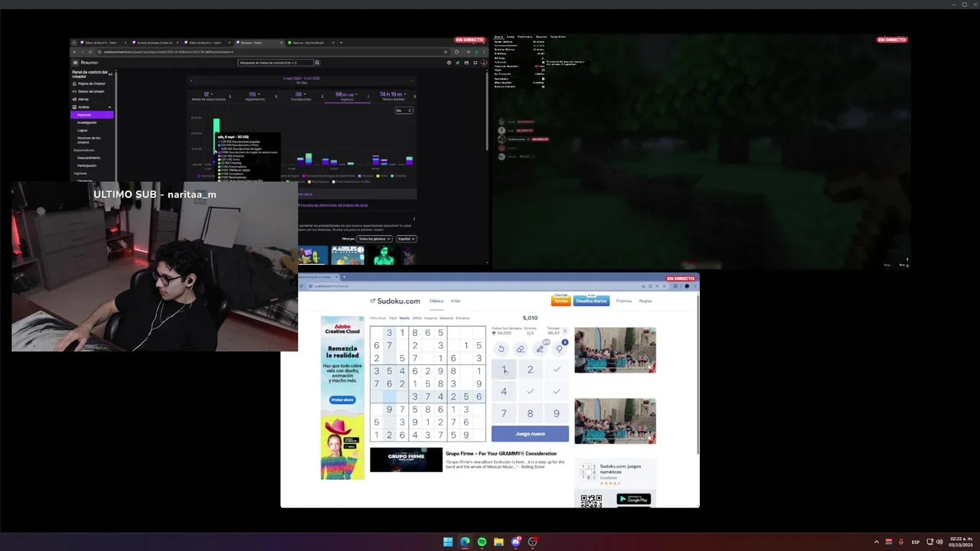Open Descubrimiento in the dashboard sidebar
The width and height of the screenshot is (980, 551).
[x=89, y=158]
